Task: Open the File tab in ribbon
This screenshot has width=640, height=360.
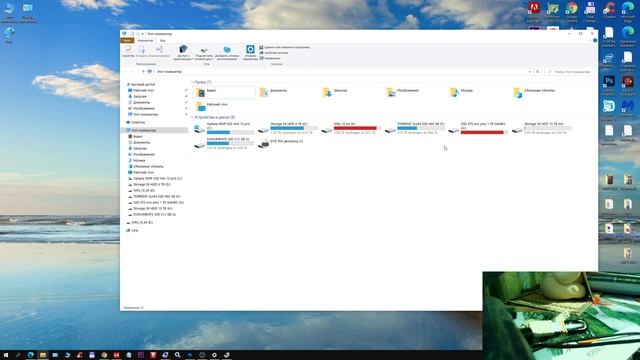Action: [127, 40]
